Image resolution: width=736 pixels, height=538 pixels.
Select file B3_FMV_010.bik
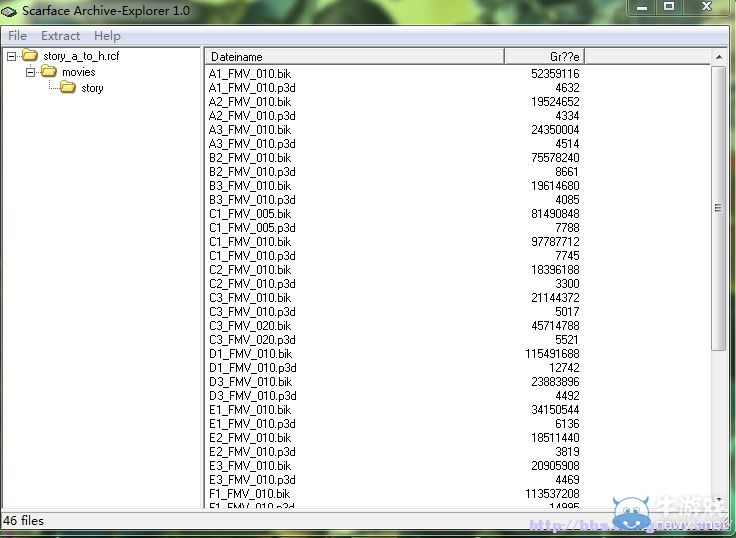click(x=250, y=186)
